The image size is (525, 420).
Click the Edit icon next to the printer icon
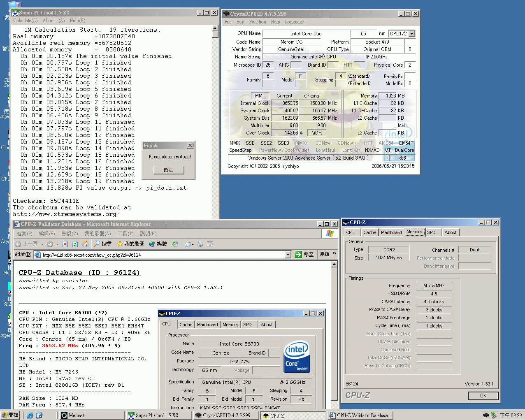[x=210, y=244]
